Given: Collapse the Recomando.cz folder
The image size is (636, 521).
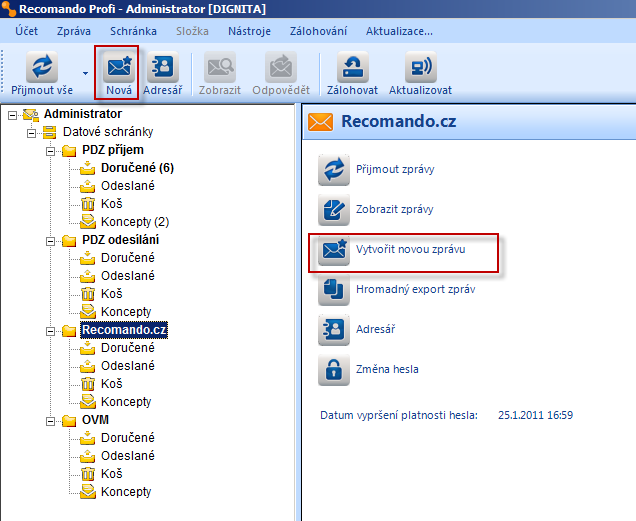Looking at the screenshot, I should (x=50, y=332).
